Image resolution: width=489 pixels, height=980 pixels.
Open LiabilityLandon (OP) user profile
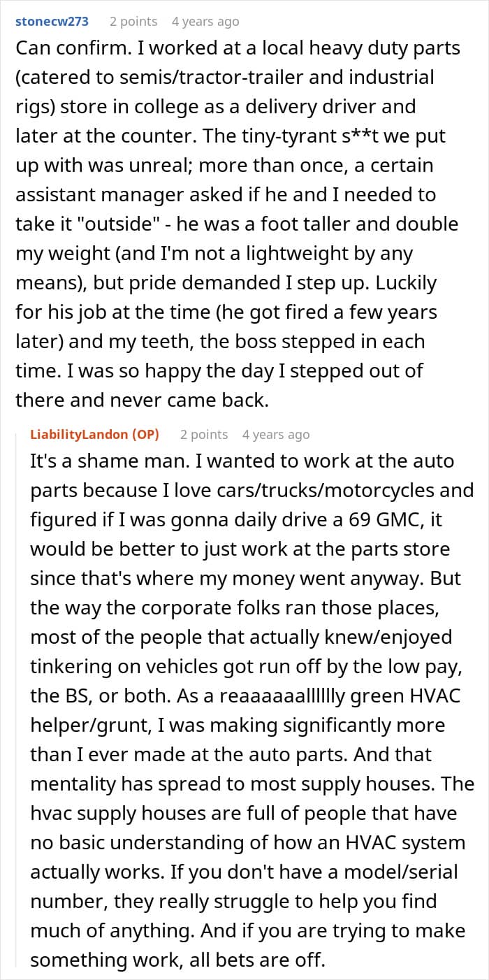[94, 434]
